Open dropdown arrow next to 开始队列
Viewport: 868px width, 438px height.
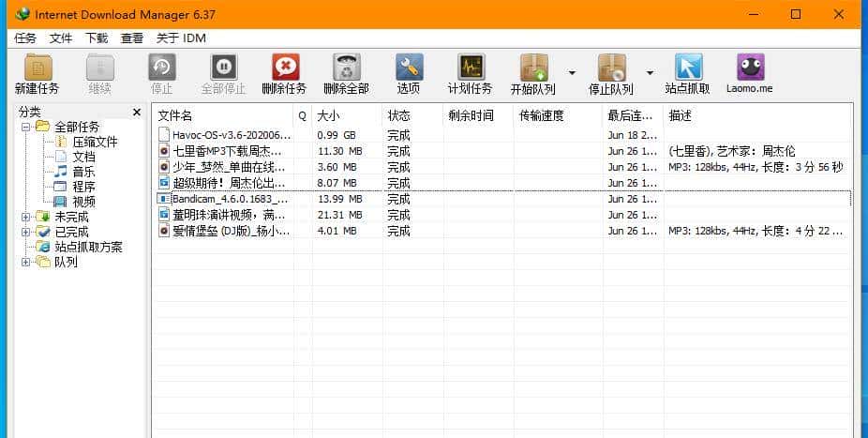pyautogui.click(x=572, y=72)
